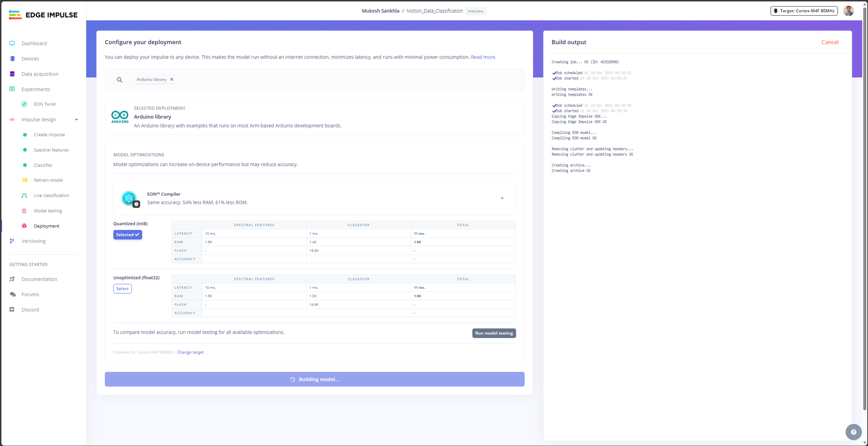Image resolution: width=868 pixels, height=446 pixels.
Task: Click 'Compiling EON model OK' log line
Action: click(x=574, y=138)
